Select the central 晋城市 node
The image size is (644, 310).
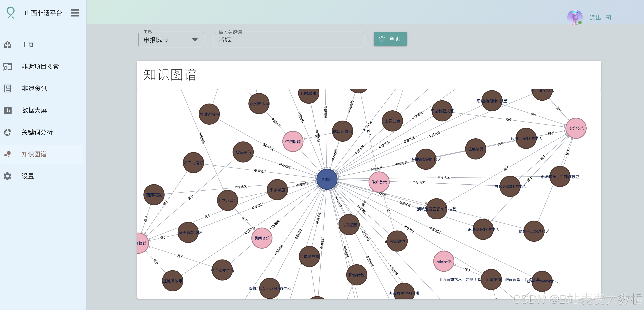pos(327,179)
